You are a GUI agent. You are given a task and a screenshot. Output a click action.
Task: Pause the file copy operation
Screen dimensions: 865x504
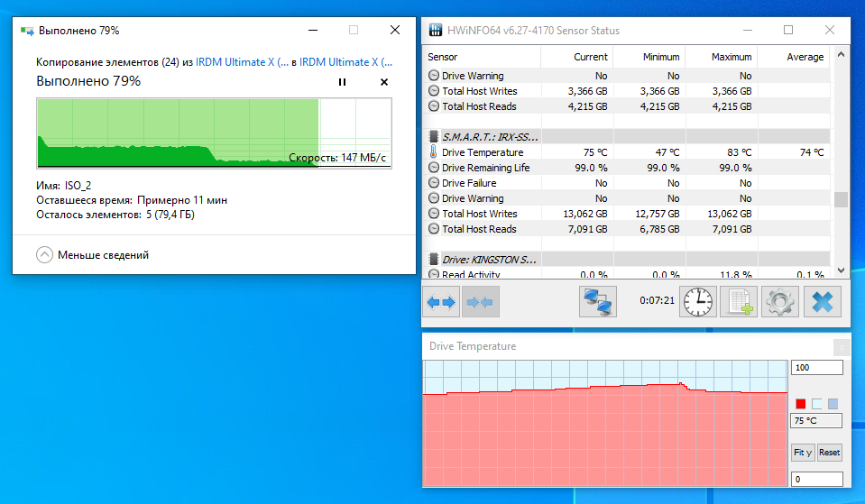(x=342, y=82)
